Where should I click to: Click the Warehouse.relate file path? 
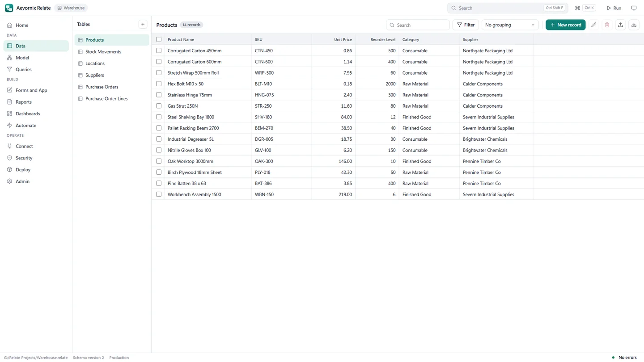[36, 358]
